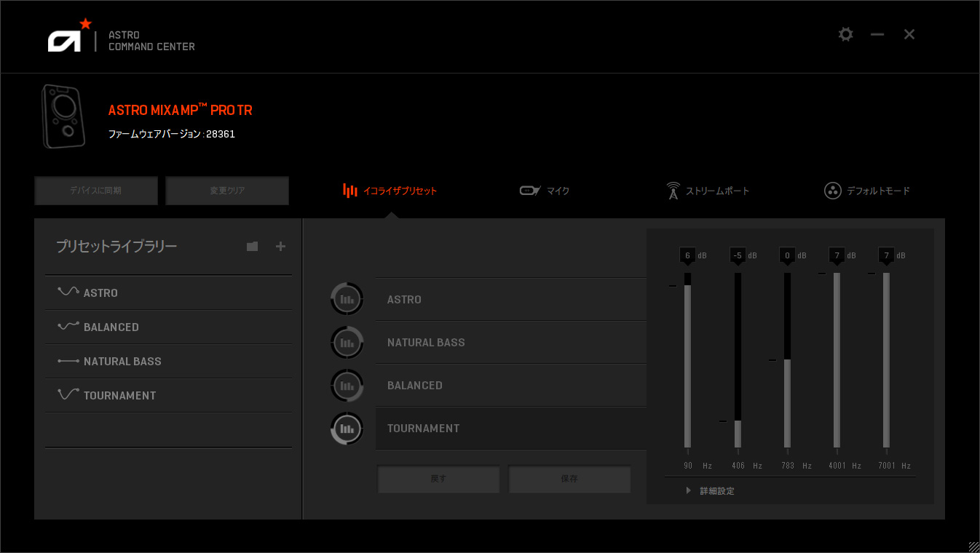Viewport: 980px width, 553px height.
Task: Click the 7 dB value above the 4001 Hz band
Action: point(837,255)
